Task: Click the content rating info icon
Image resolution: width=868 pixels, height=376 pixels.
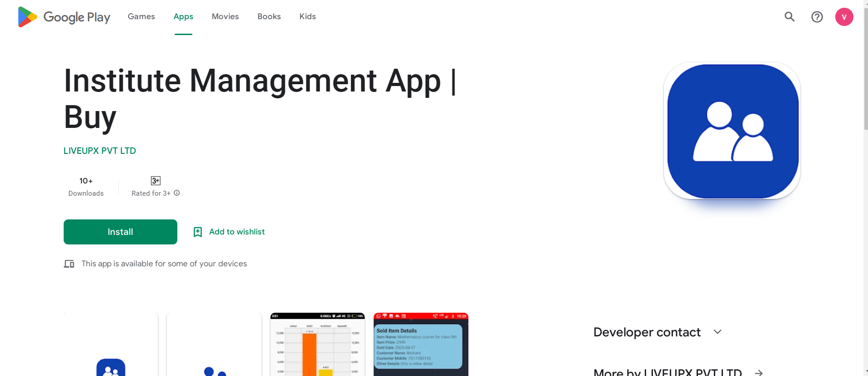Action: click(177, 193)
